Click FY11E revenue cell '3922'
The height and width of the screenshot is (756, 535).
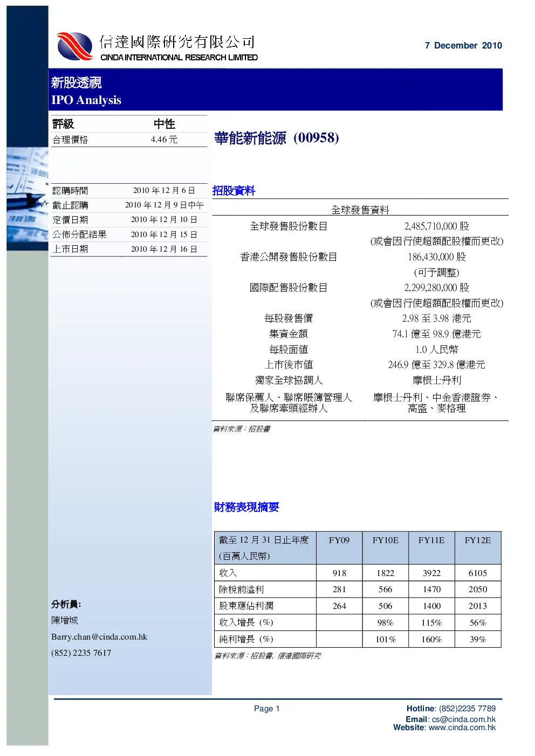coord(431,573)
